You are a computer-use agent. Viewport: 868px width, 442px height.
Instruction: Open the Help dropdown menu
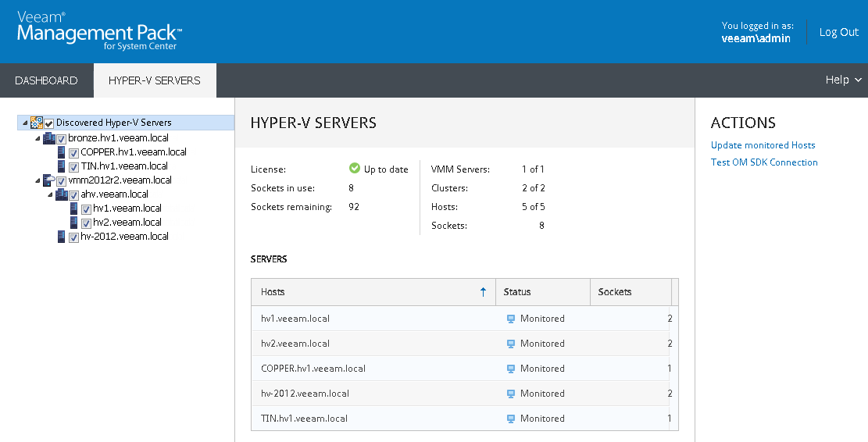pyautogui.click(x=843, y=80)
